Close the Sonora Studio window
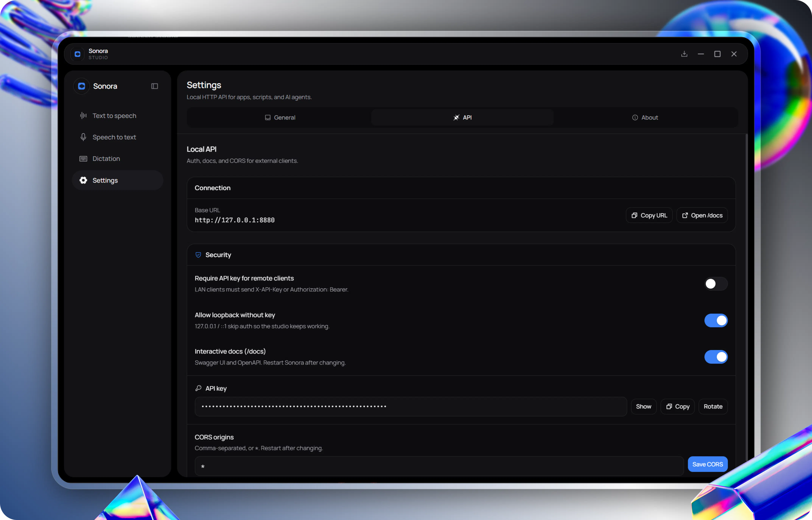Screen dimensions: 812x520 [734, 54]
